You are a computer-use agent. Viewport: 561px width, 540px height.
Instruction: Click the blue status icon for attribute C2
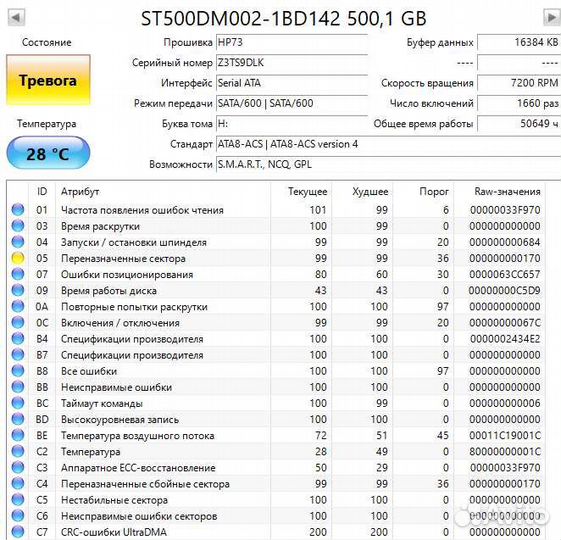pyautogui.click(x=18, y=451)
